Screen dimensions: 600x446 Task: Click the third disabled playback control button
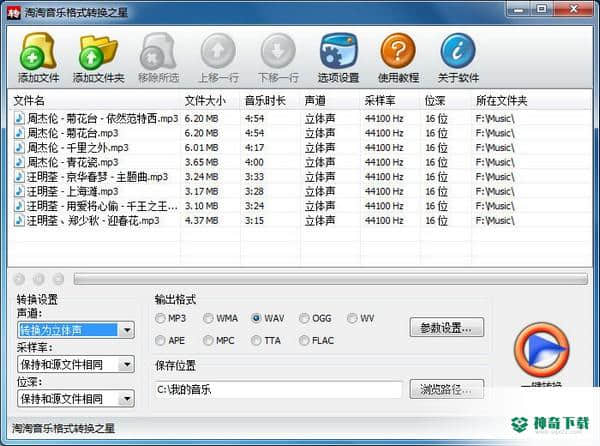click(58, 279)
